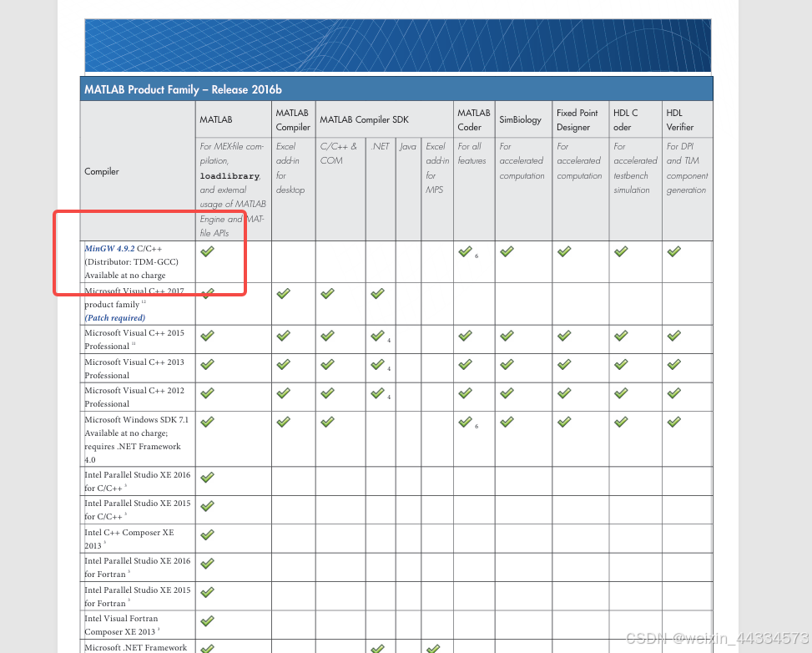The width and height of the screenshot is (812, 653).
Task: Click 'For DPI and TLM component generation' cell
Action: pos(687,190)
